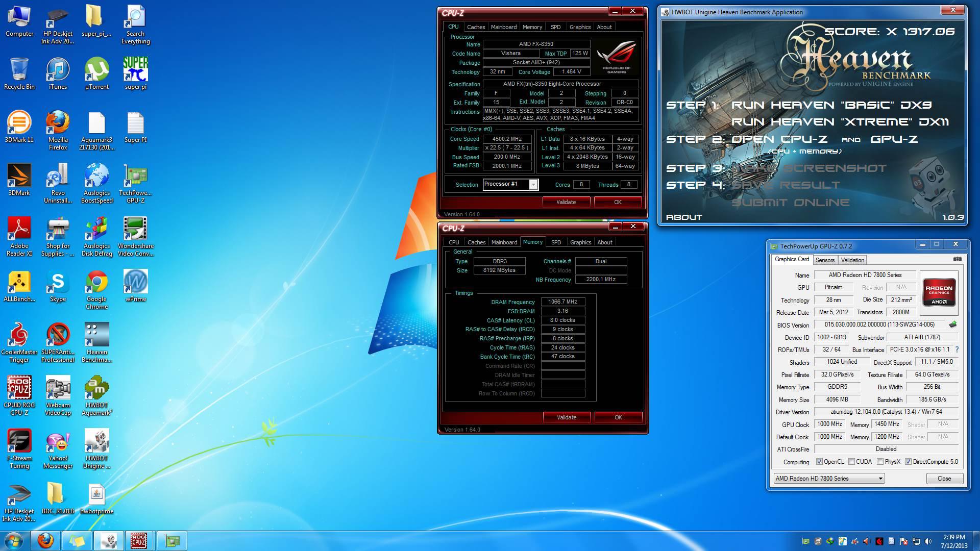This screenshot has width=980, height=551.
Task: Click the taskbar clock showing 2:39 PM
Action: 954,541
